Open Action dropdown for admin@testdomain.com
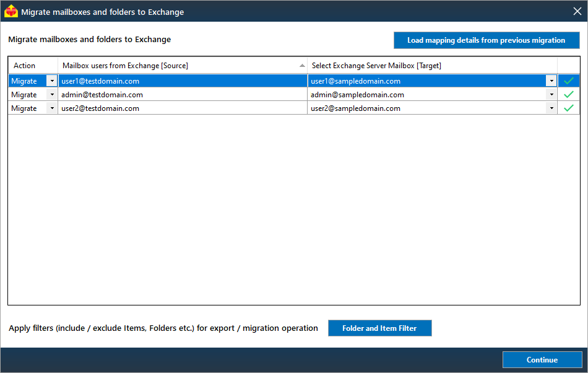The image size is (588, 373). coord(52,95)
